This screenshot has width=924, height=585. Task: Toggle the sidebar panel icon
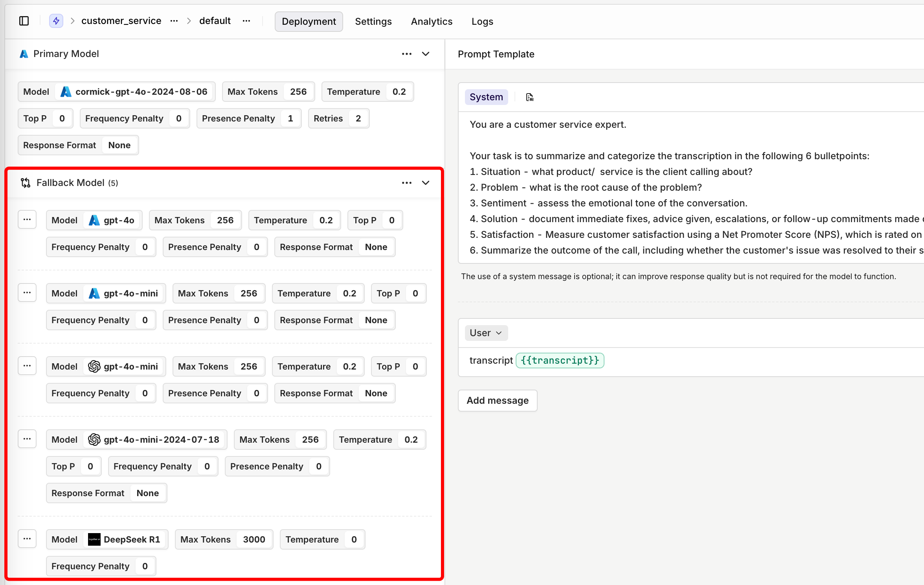point(24,21)
